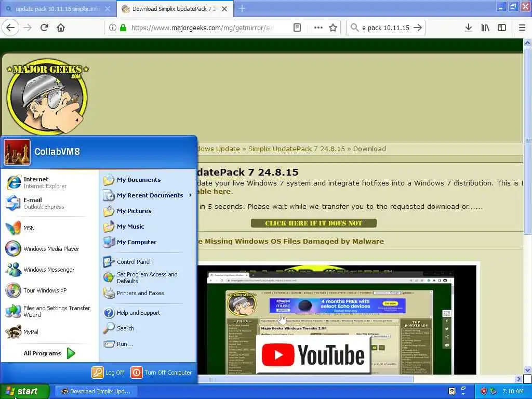This screenshot has height=399, width=532.
Task: Select Download Simplix Upd... taskbar button
Action: tap(96, 391)
